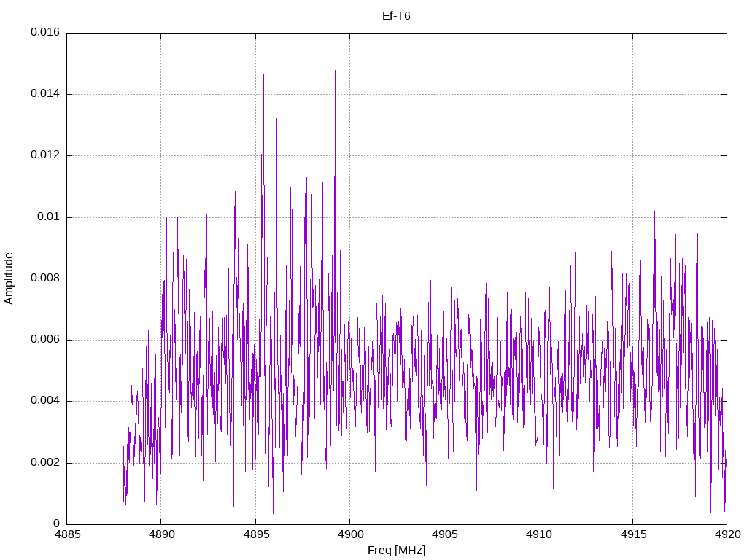Click the Freq [MHz] axis label
This screenshot has width=747, height=560.
tap(396, 551)
